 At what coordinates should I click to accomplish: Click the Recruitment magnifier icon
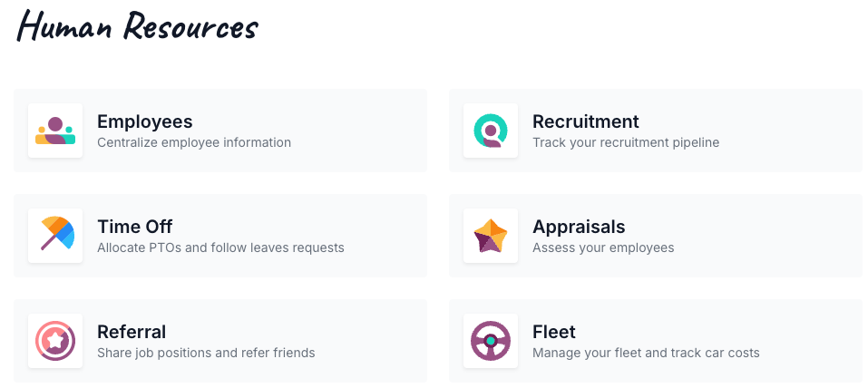pos(491,131)
